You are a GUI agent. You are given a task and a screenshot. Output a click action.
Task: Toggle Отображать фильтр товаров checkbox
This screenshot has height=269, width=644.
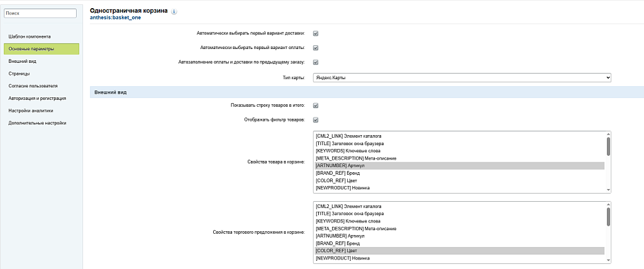click(x=316, y=120)
